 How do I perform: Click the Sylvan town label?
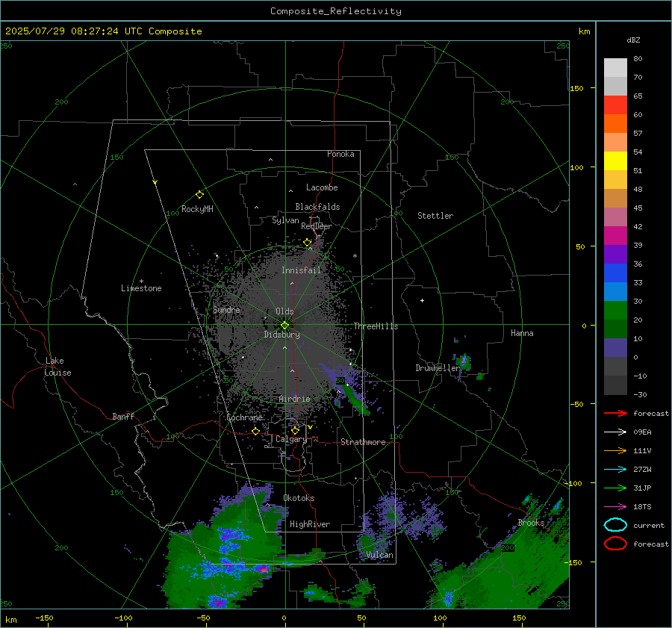285,220
